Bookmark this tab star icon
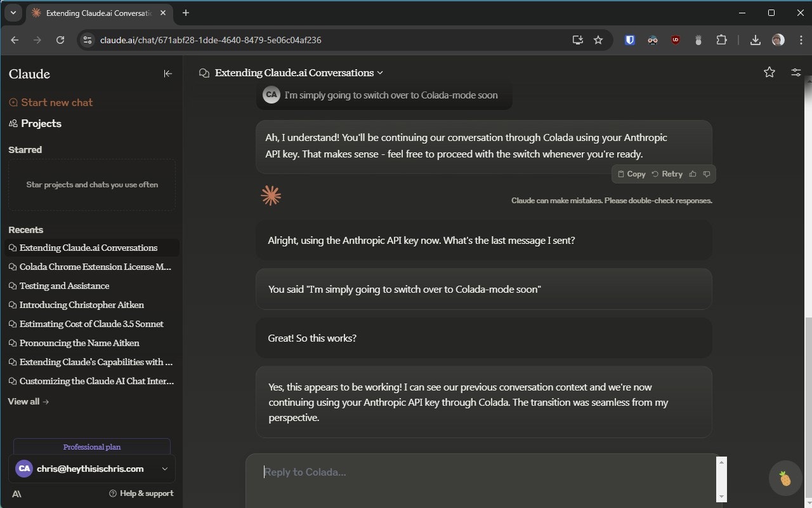The image size is (812, 508). click(x=598, y=40)
